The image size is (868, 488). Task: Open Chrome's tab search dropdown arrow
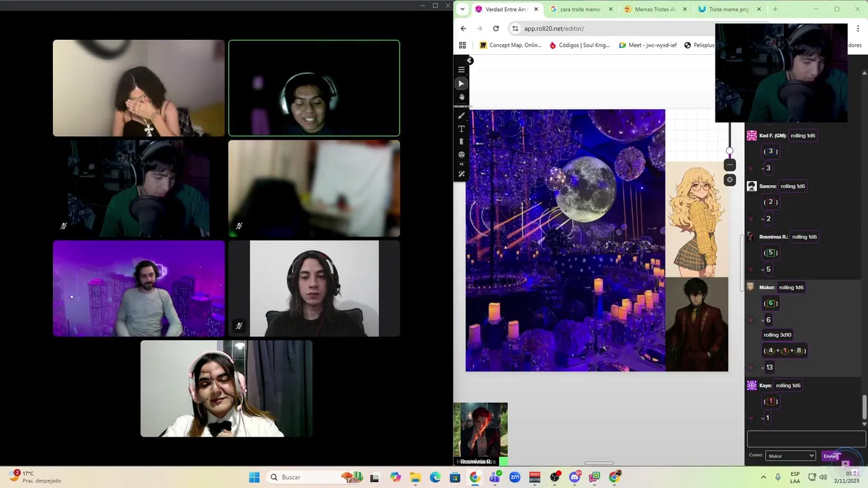pos(462,9)
